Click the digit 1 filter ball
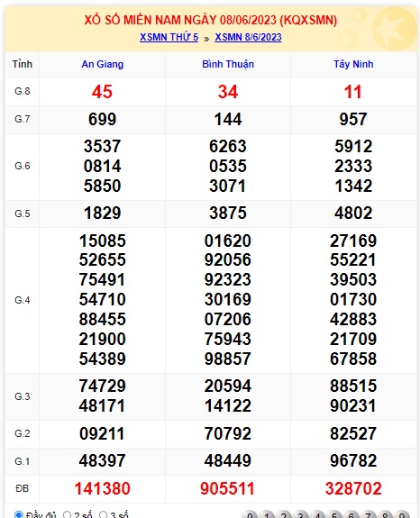Viewport: 420px width, 518px height. [x=267, y=514]
